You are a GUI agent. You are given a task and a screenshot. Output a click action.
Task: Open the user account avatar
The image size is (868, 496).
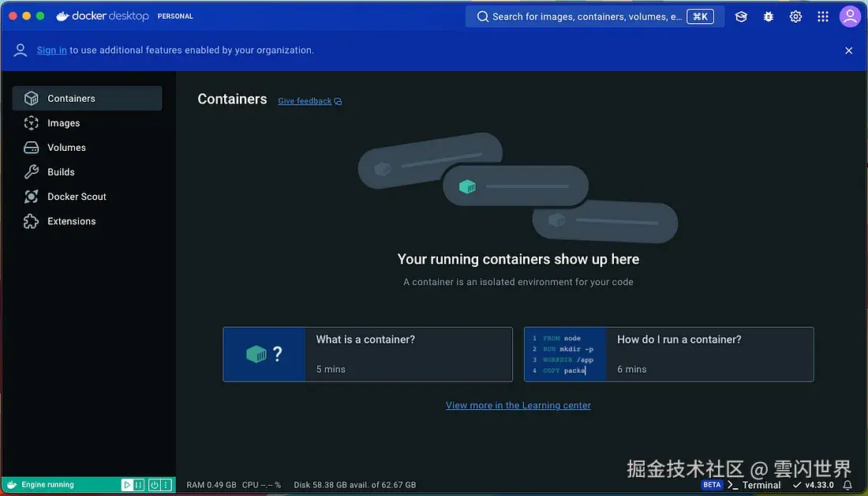[x=850, y=17]
